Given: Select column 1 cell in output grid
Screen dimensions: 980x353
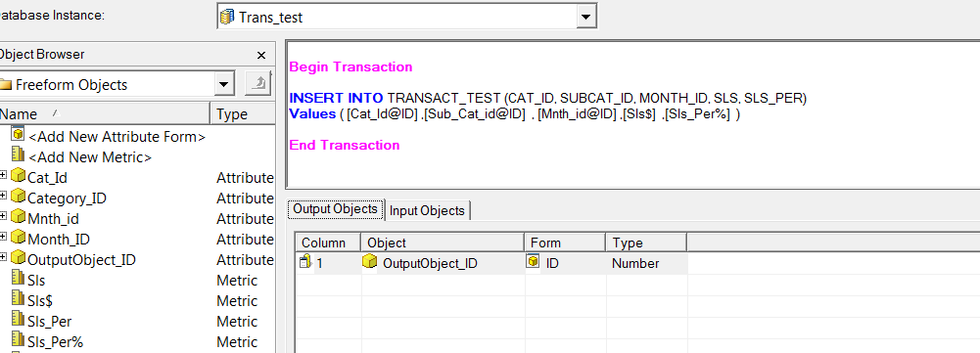Looking at the screenshot, I should click(x=328, y=263).
